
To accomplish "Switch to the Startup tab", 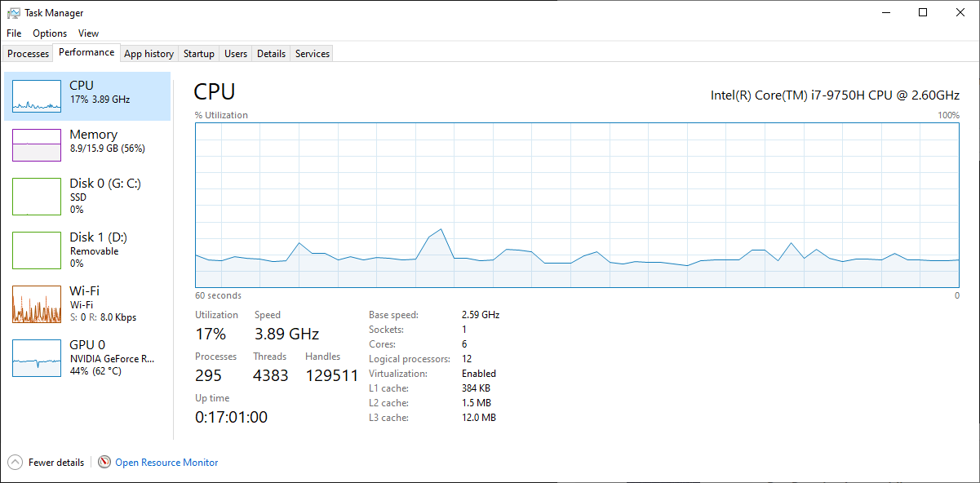I will click(199, 54).
